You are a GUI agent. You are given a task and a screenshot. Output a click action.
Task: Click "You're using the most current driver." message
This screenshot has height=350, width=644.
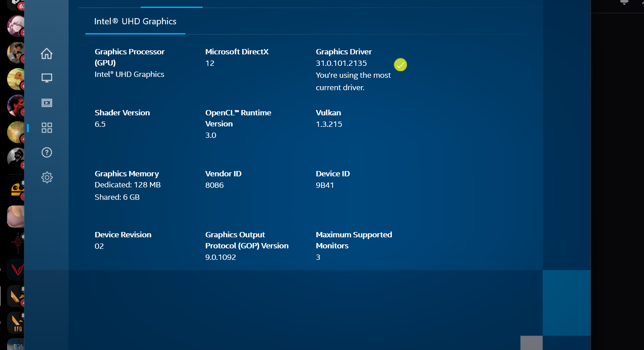coord(353,81)
